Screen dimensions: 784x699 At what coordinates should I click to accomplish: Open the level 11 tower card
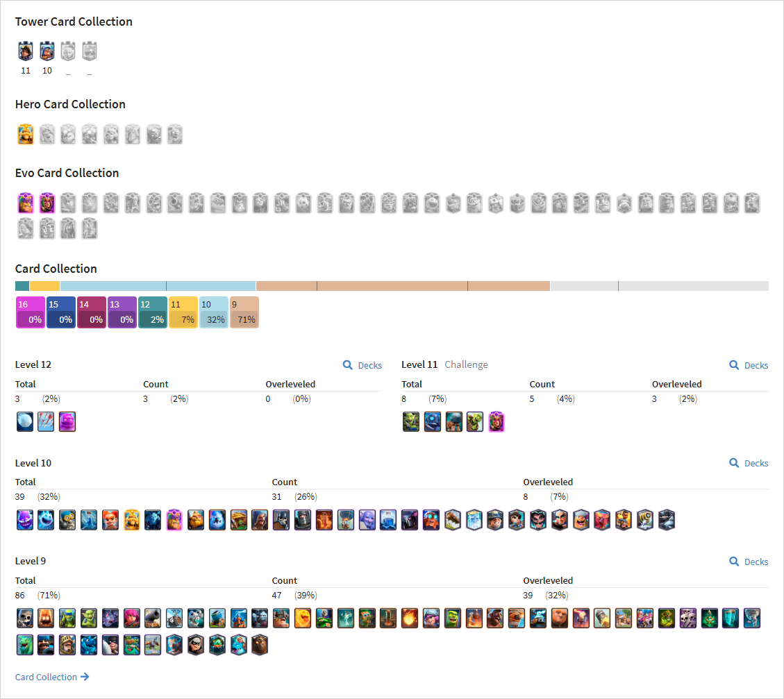coord(26,51)
